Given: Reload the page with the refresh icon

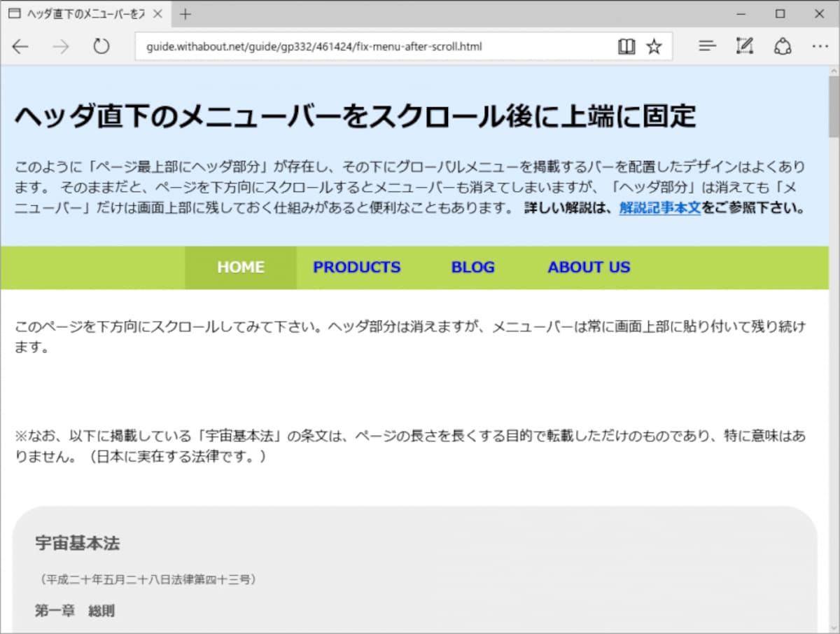Looking at the screenshot, I should 101,47.
